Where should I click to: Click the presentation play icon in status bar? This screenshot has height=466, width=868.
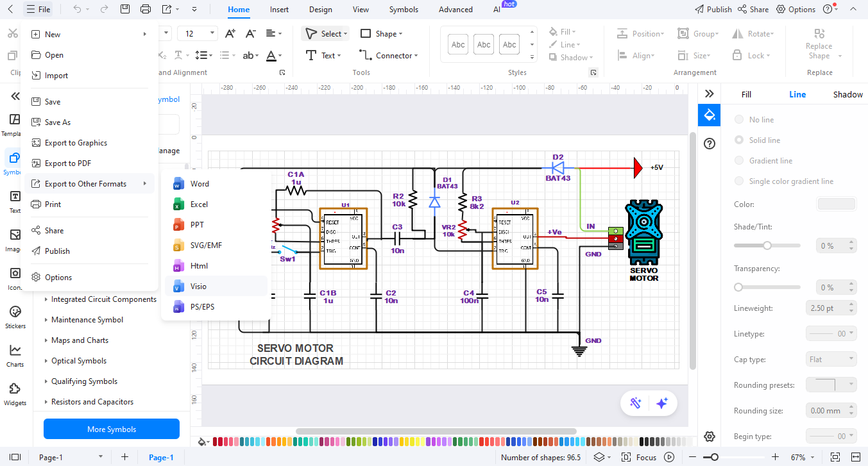coord(669,457)
